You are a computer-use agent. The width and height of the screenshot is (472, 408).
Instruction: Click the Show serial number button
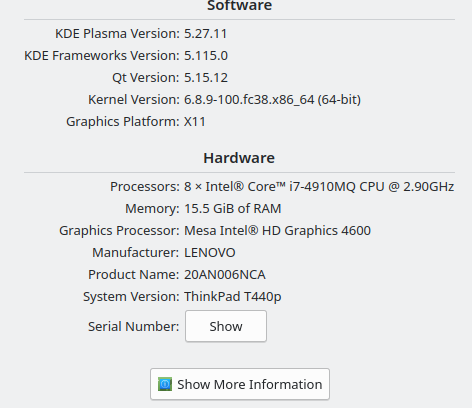tap(226, 326)
